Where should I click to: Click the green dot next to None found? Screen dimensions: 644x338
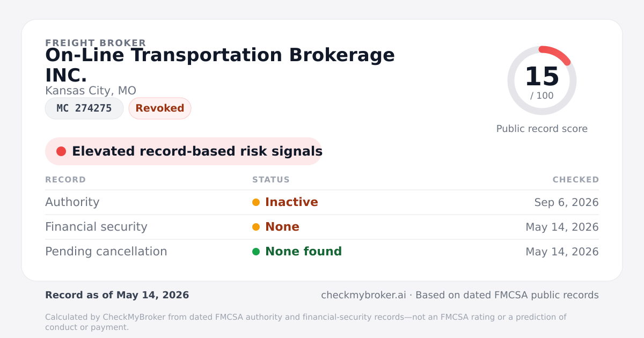click(x=256, y=252)
